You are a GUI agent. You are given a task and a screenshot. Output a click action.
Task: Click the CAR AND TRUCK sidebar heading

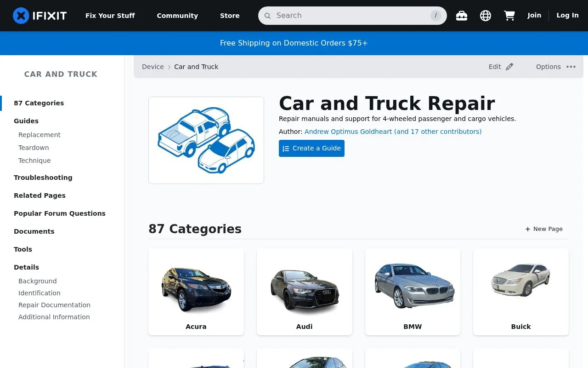[x=61, y=74]
